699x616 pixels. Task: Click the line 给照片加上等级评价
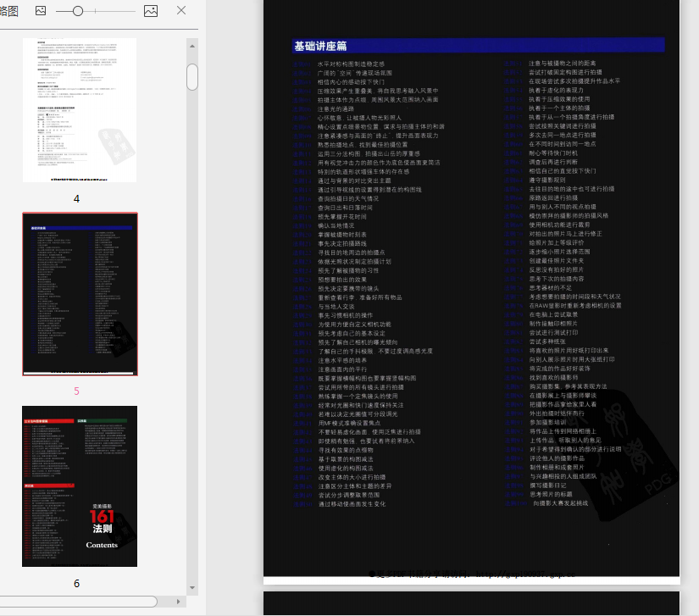click(557, 242)
